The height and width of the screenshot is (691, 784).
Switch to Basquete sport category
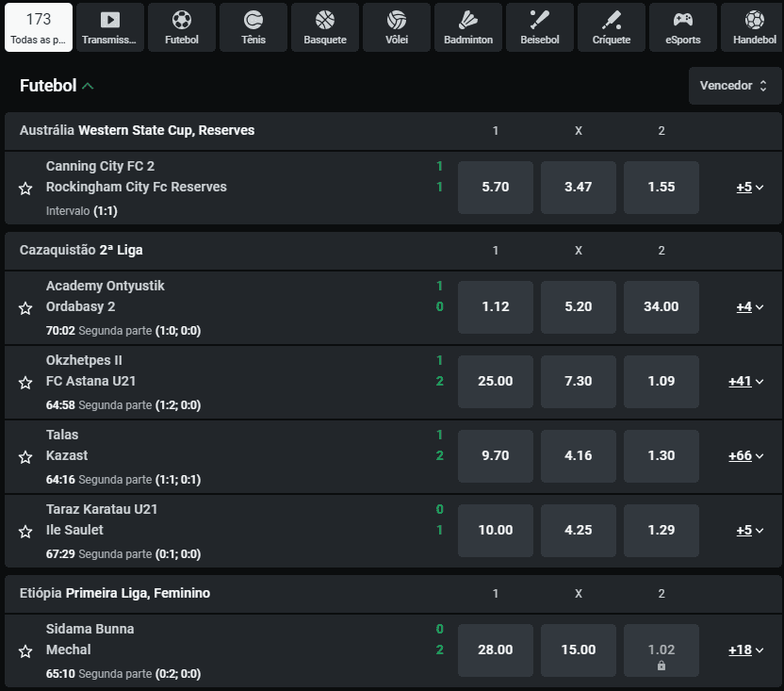[325, 27]
